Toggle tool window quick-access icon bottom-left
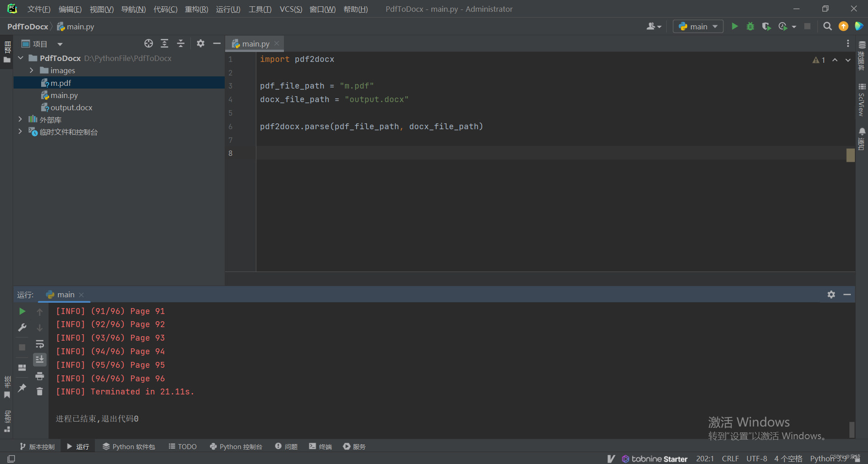The image size is (868, 464). (11, 459)
